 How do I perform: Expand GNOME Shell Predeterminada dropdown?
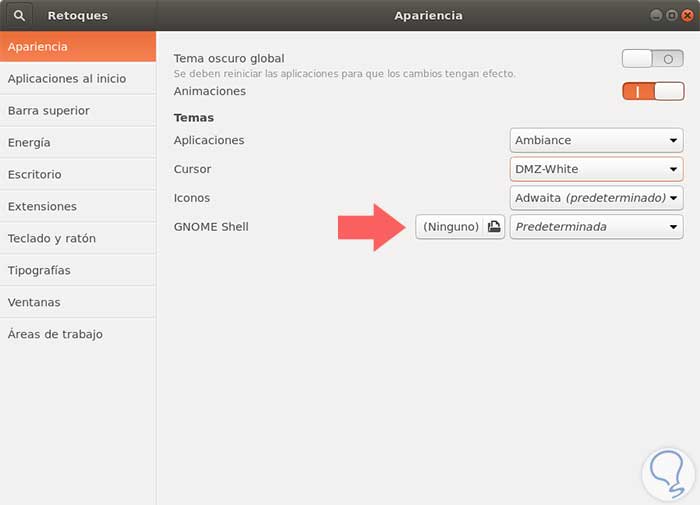[596, 227]
